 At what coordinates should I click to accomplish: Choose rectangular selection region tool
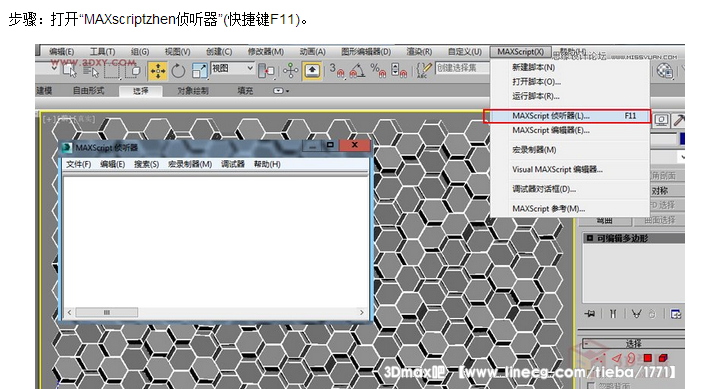pos(112,71)
